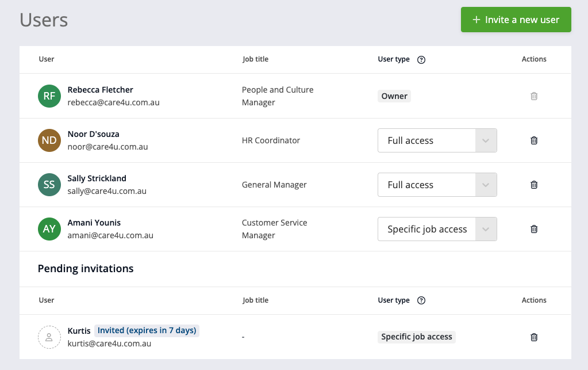The image size is (588, 370).
Task: Click the RF avatar for Rebecca Fletcher
Action: coord(49,96)
